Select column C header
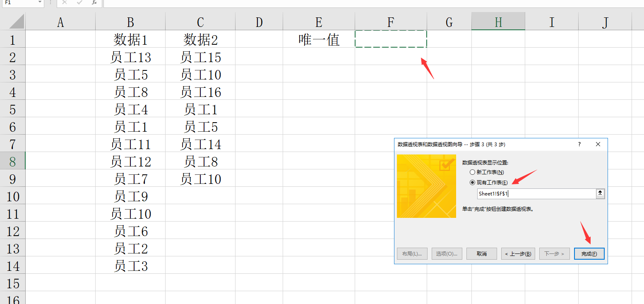 [200, 22]
